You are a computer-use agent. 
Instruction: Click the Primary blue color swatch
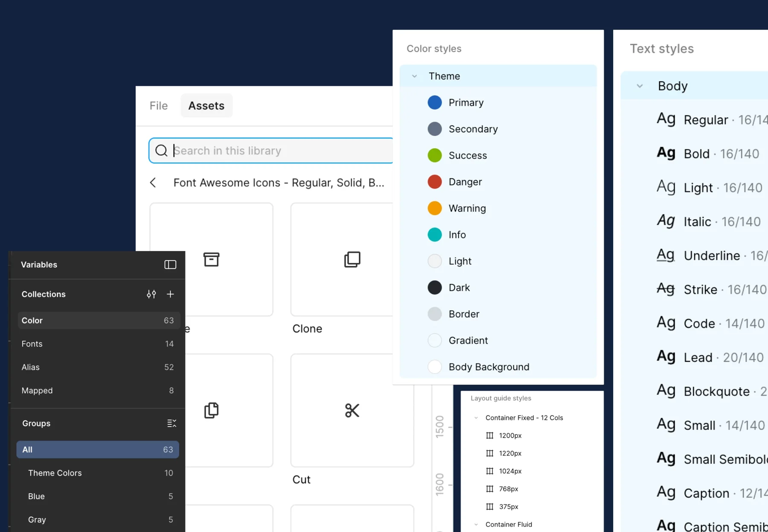[x=435, y=102]
